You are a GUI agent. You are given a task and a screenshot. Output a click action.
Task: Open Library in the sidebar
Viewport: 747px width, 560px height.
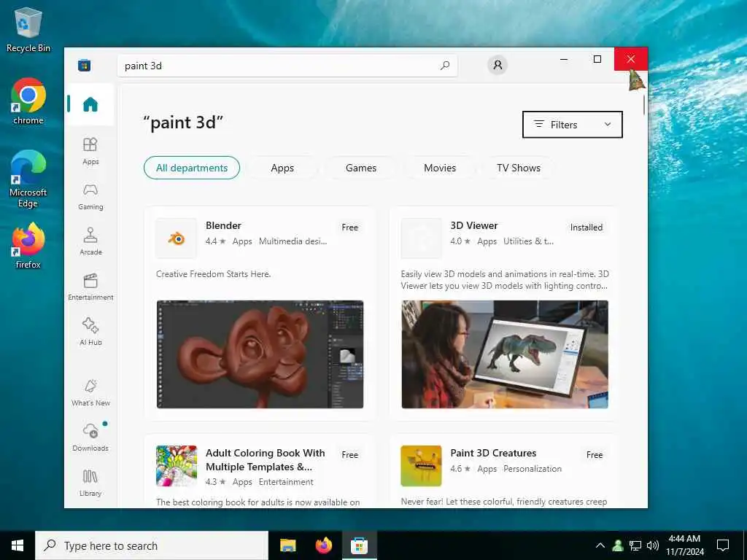(90, 483)
